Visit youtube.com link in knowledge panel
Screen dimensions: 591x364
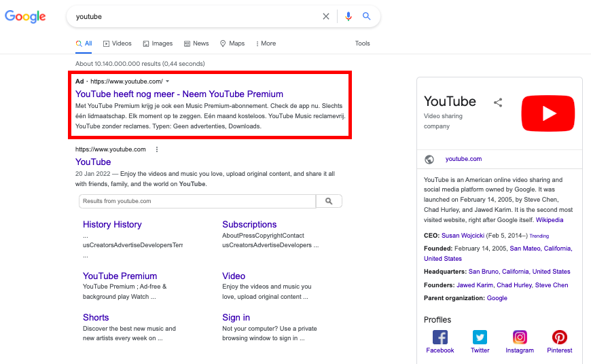click(463, 159)
